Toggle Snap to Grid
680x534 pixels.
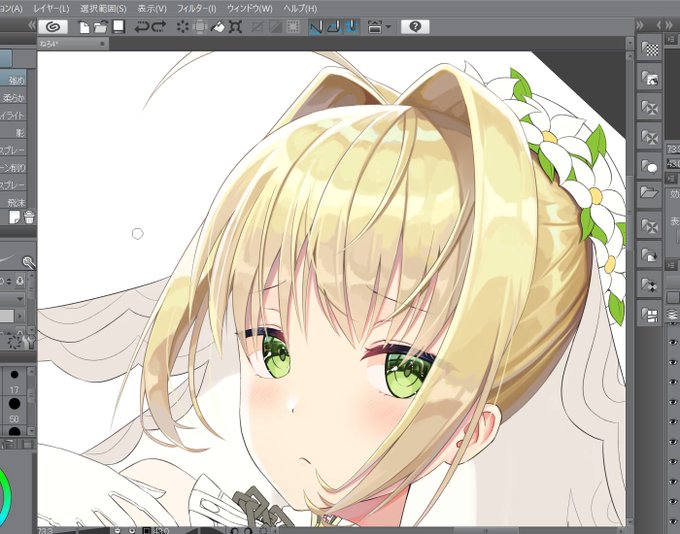(x=351, y=27)
